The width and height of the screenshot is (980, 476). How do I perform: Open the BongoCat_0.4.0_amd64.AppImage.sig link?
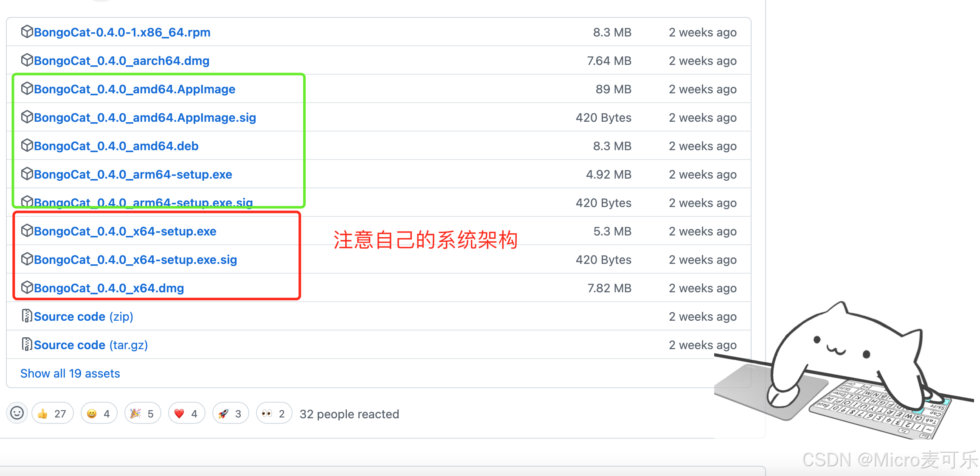click(145, 118)
